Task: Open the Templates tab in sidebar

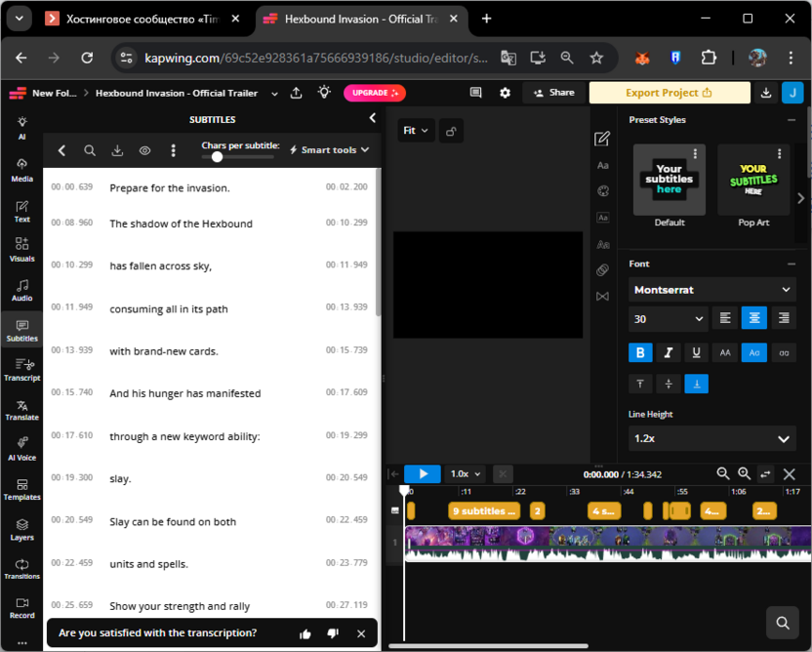Action: (21, 489)
